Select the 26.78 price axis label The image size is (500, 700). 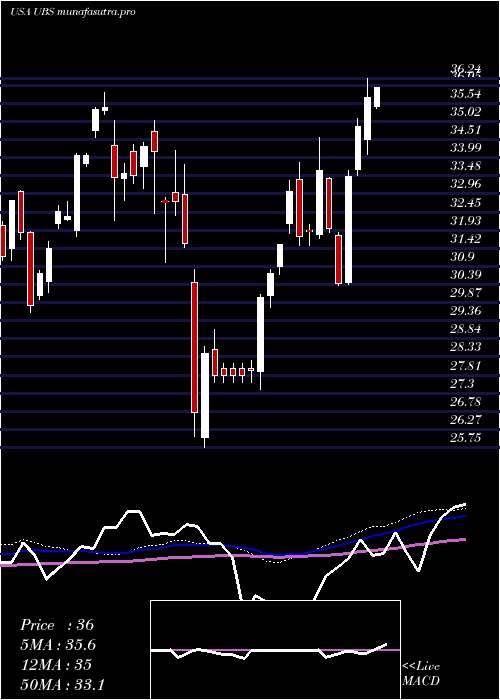(465, 402)
